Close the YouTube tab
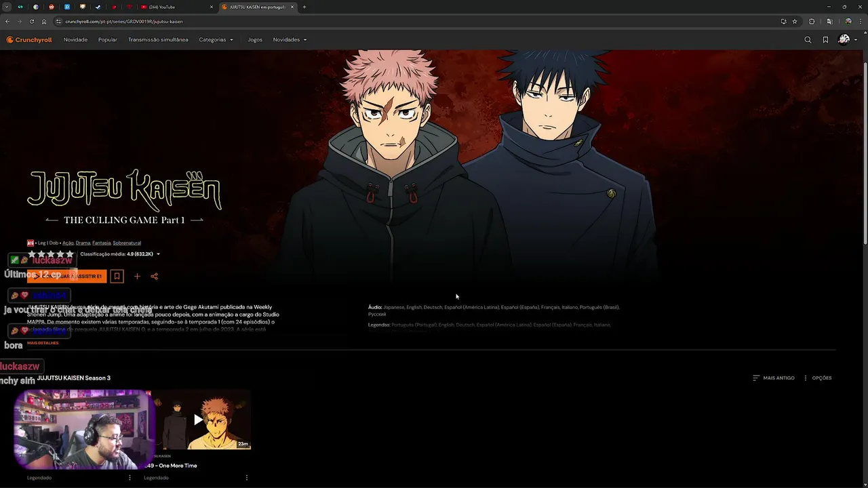 (211, 7)
